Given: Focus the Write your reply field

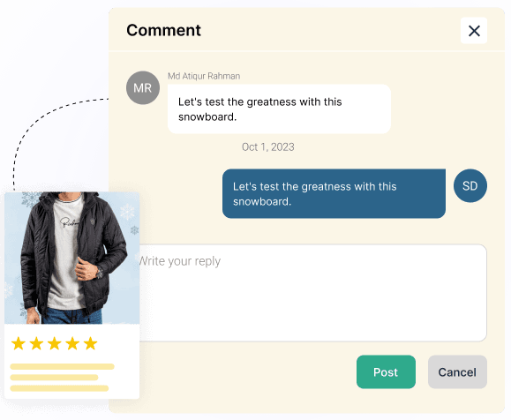Looking at the screenshot, I should tap(312, 293).
